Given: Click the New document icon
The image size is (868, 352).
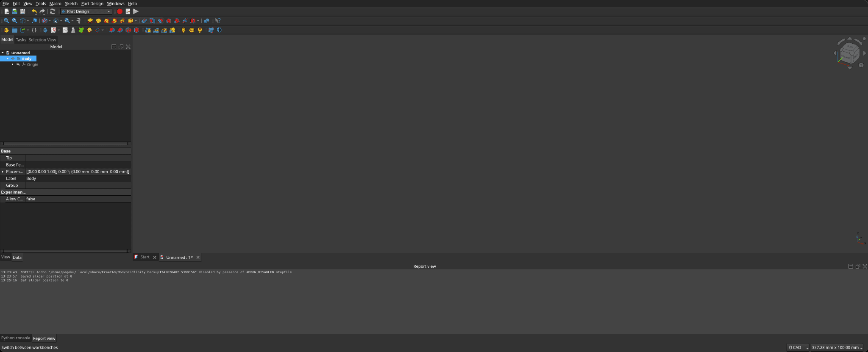Looking at the screenshot, I should coord(7,11).
